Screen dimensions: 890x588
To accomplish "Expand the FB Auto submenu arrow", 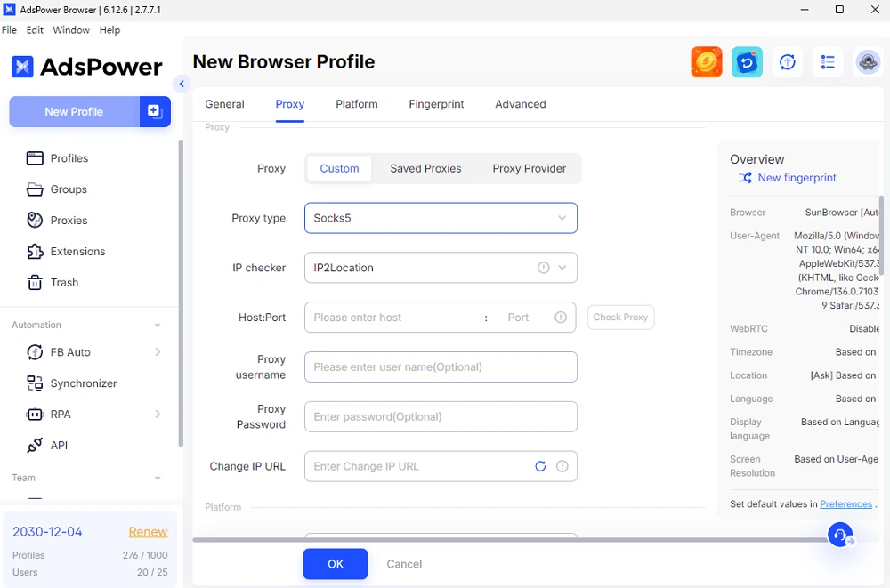I will 158,352.
